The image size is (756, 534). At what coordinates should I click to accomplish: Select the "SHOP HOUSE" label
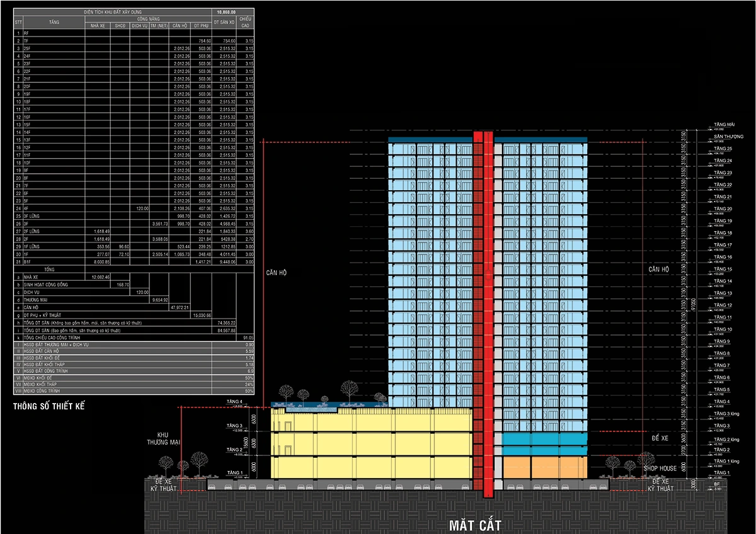(x=660, y=468)
